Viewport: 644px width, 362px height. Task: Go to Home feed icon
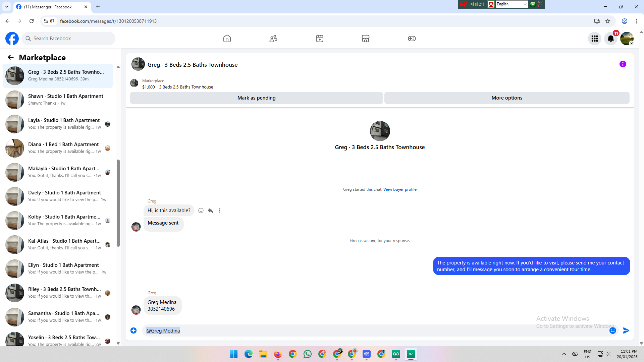click(227, 39)
